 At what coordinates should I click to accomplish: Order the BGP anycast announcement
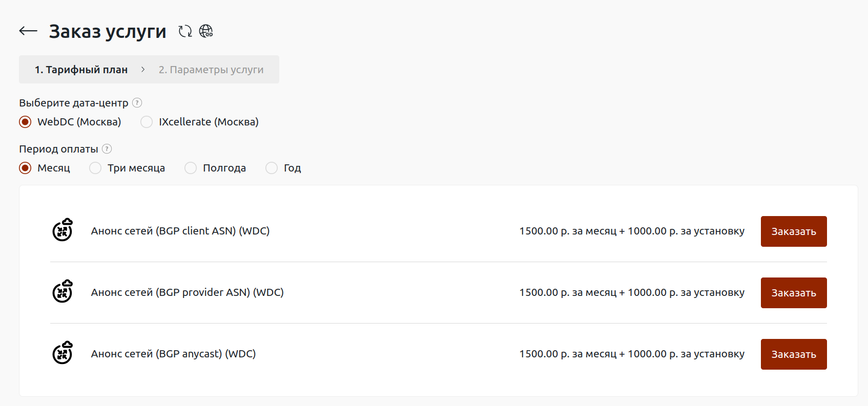793,354
